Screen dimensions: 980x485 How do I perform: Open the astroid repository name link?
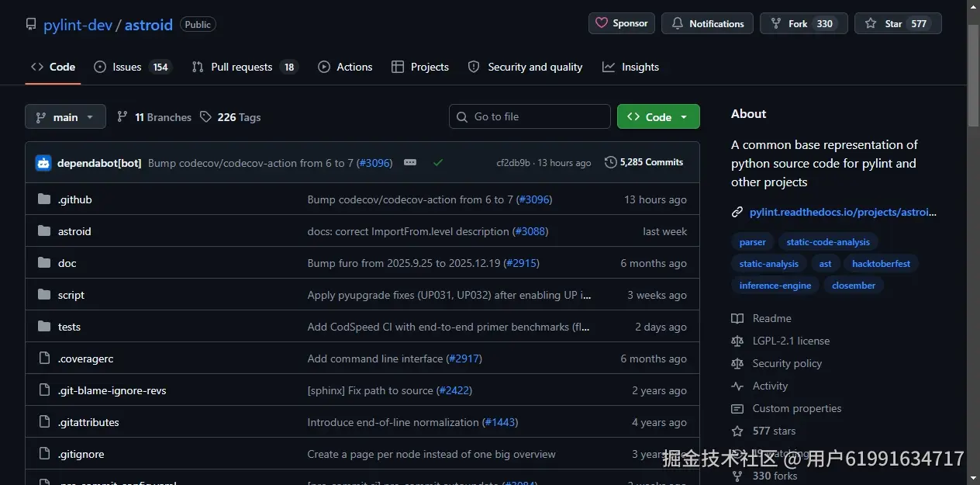tap(149, 24)
